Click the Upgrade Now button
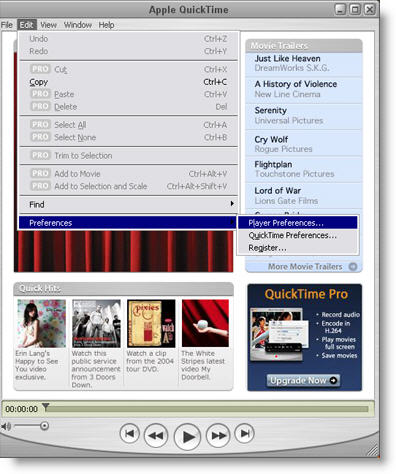Viewport: 396px width, 474px height. pos(303,380)
